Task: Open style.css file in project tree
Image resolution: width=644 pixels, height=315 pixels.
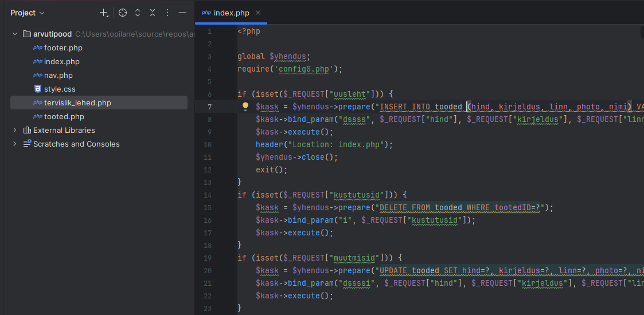Action: point(60,89)
